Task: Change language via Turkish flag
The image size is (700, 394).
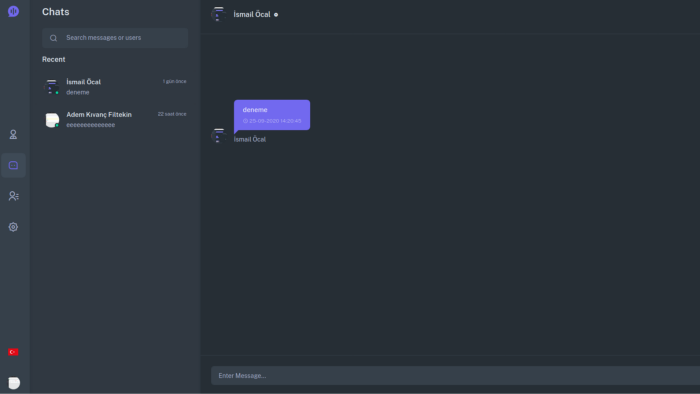Action: pyautogui.click(x=13, y=352)
